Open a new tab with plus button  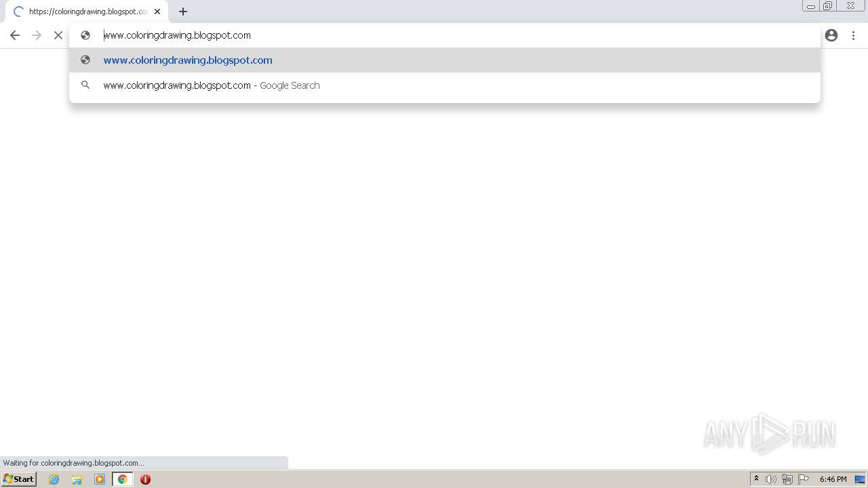click(x=183, y=12)
